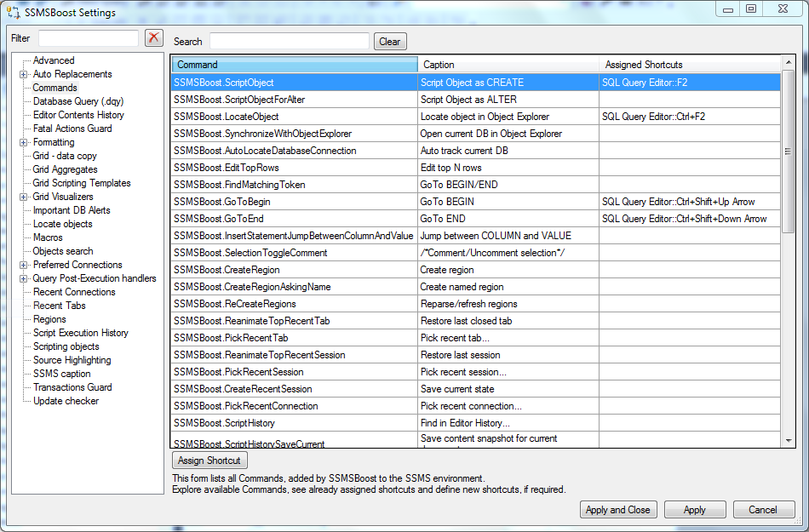Select Fatal Actions Guard item

click(x=72, y=129)
